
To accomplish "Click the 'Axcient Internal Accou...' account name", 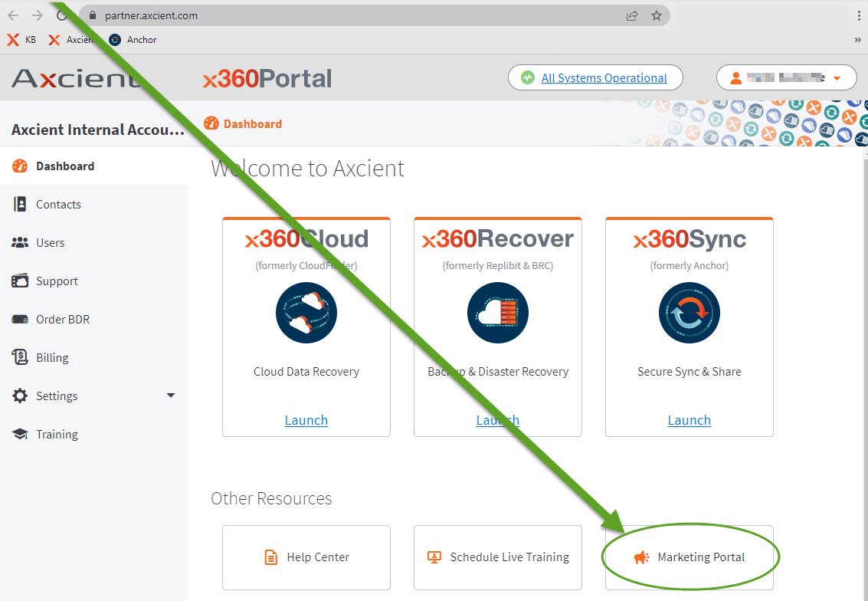I will point(98,130).
